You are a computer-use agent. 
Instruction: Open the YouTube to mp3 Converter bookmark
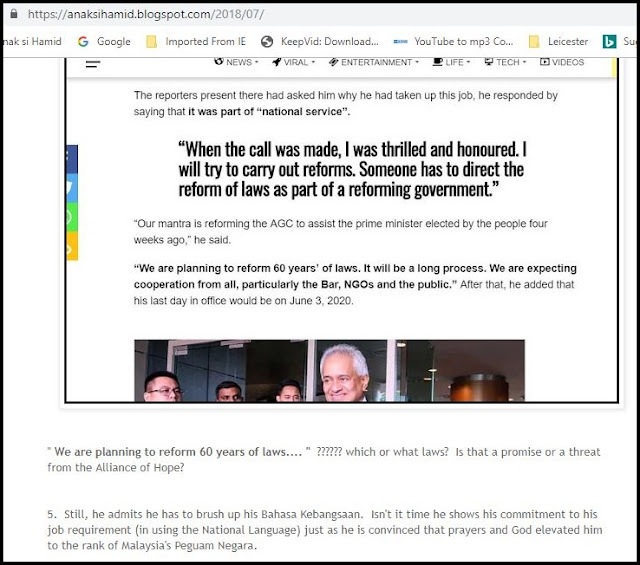(453, 42)
